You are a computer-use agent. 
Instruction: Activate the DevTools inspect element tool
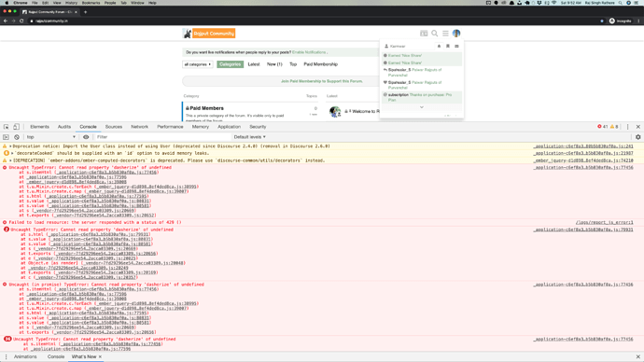pos(7,127)
